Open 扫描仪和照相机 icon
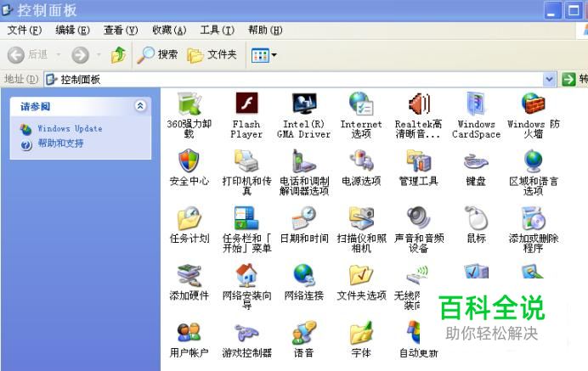 [361, 218]
